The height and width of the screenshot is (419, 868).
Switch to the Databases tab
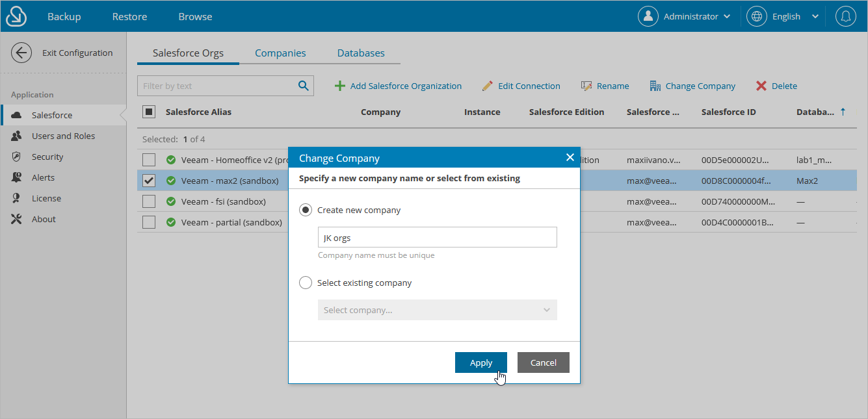361,53
